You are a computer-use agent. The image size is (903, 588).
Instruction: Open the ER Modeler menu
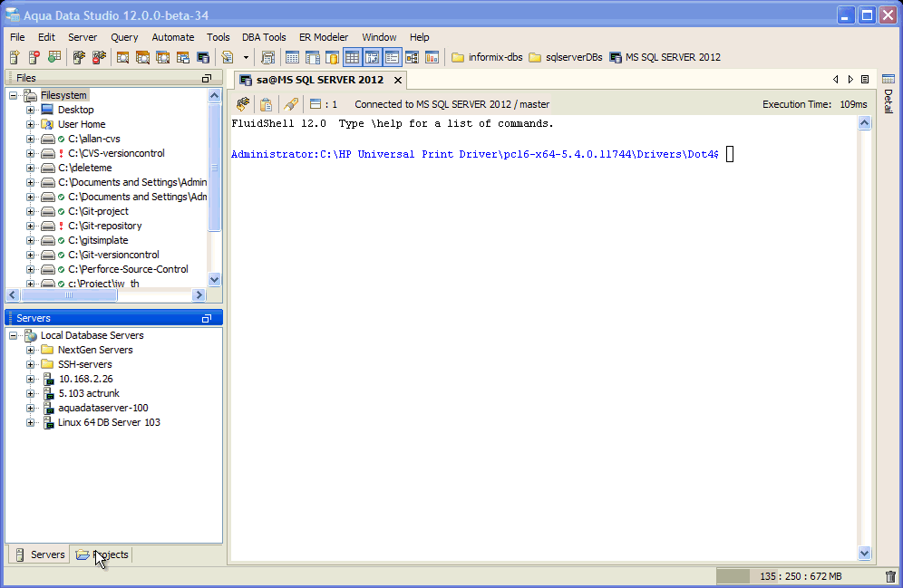click(x=324, y=37)
